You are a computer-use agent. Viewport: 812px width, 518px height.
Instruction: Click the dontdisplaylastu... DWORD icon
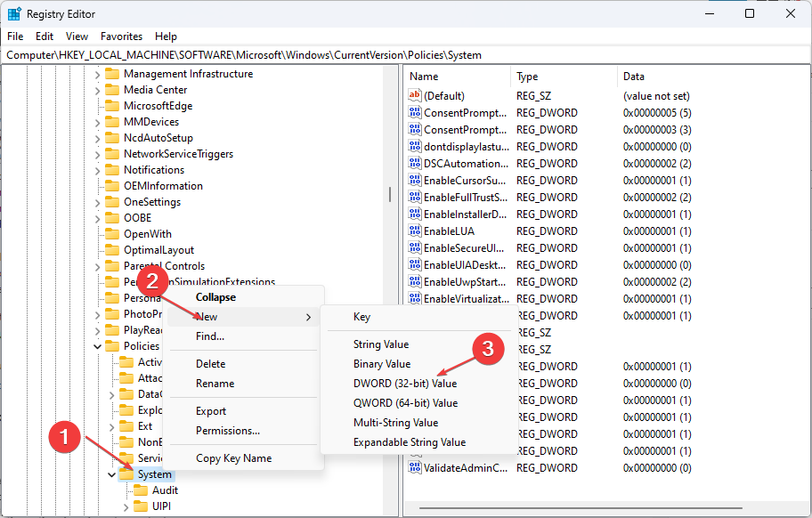pyautogui.click(x=415, y=146)
